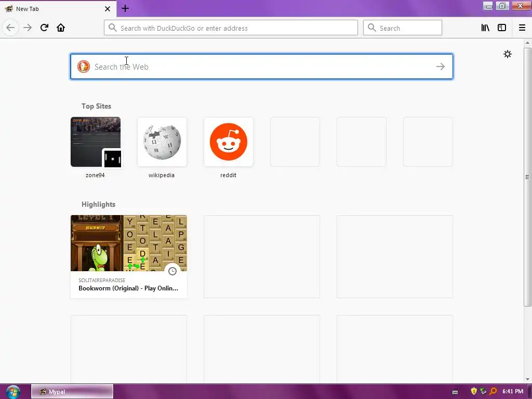
Task: Click the zone94 tile pong favicon
Action: (113, 158)
